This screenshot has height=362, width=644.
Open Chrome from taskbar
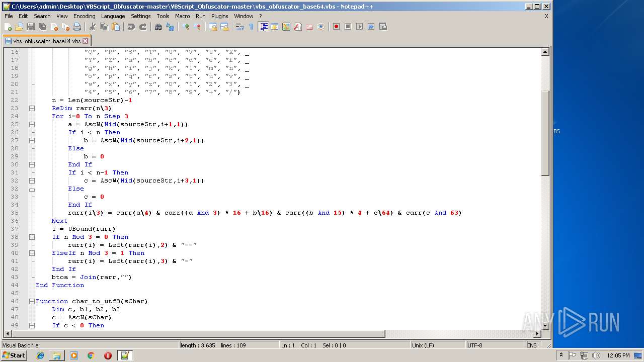(x=91, y=355)
